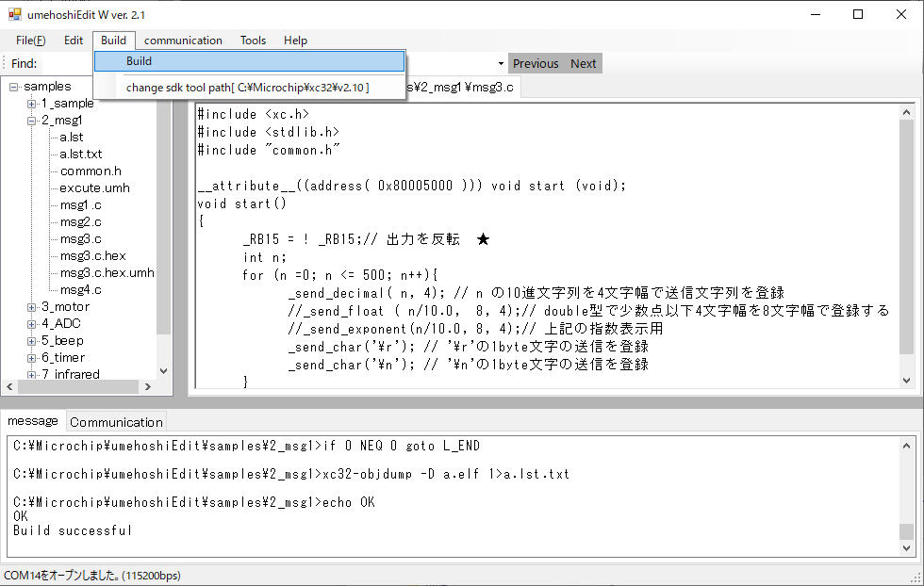Select msg3.c.hex.umh in the file tree

point(107,273)
